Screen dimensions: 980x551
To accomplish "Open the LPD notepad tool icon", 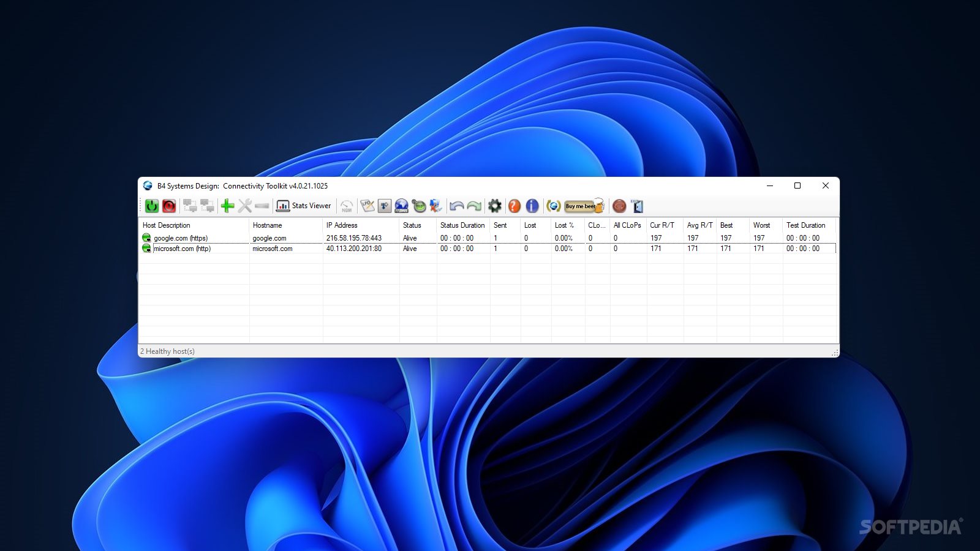I will pyautogui.click(x=367, y=206).
